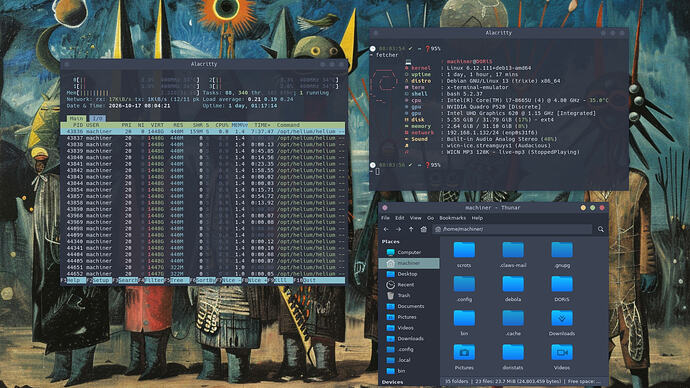Open .config folder in file view
This screenshot has width=690, height=388.
click(x=464, y=289)
